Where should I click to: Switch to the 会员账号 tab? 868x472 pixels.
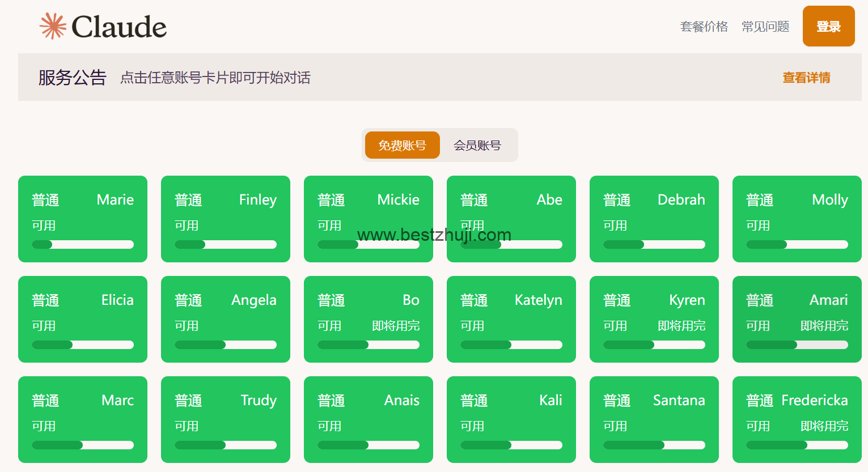point(477,145)
